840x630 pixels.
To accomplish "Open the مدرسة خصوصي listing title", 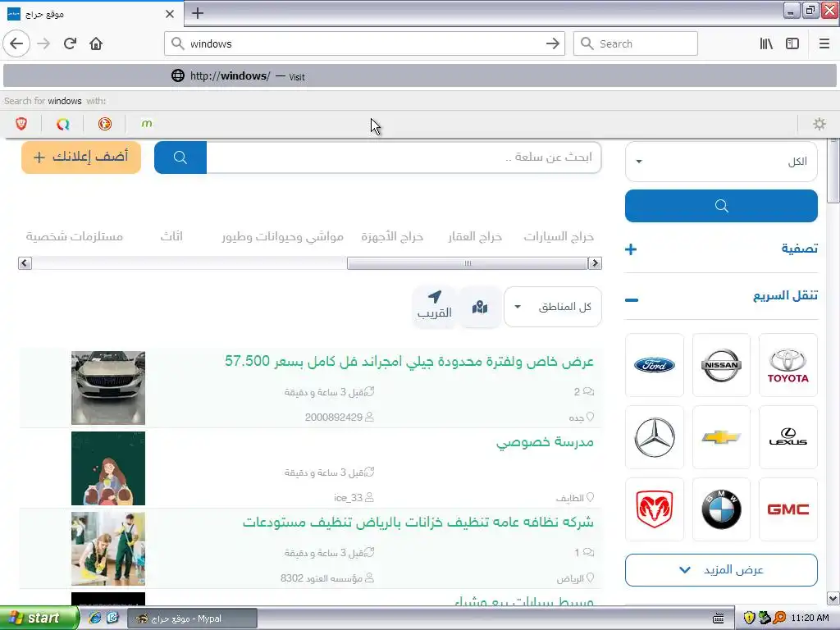I will tap(545, 442).
